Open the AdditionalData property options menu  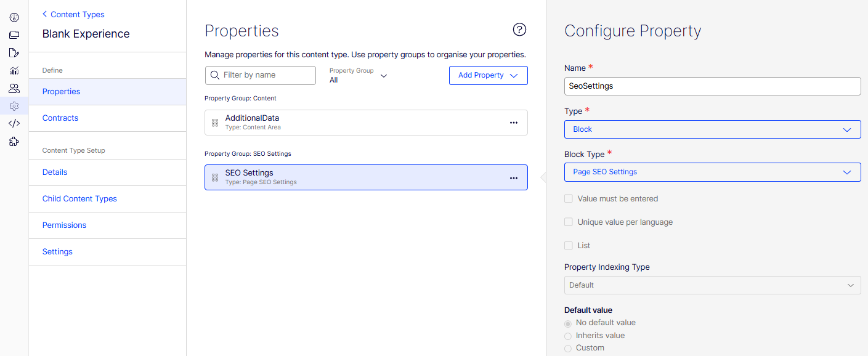pyautogui.click(x=513, y=123)
